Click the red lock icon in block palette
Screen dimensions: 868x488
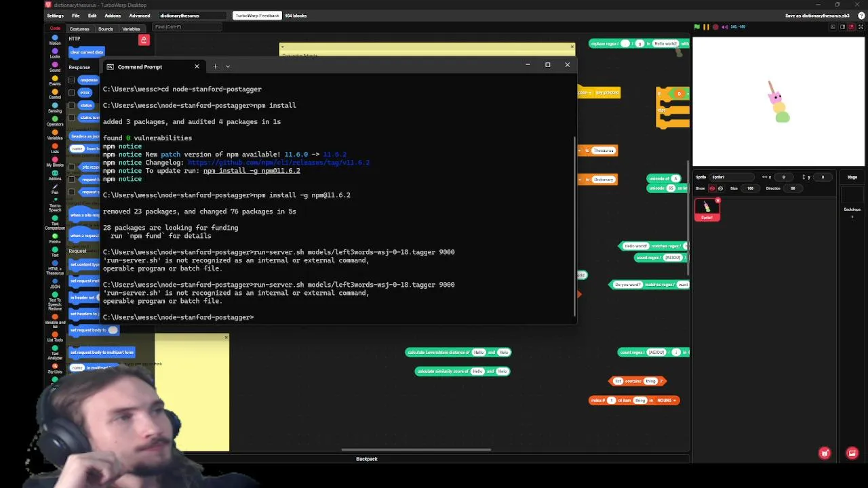[x=144, y=41]
